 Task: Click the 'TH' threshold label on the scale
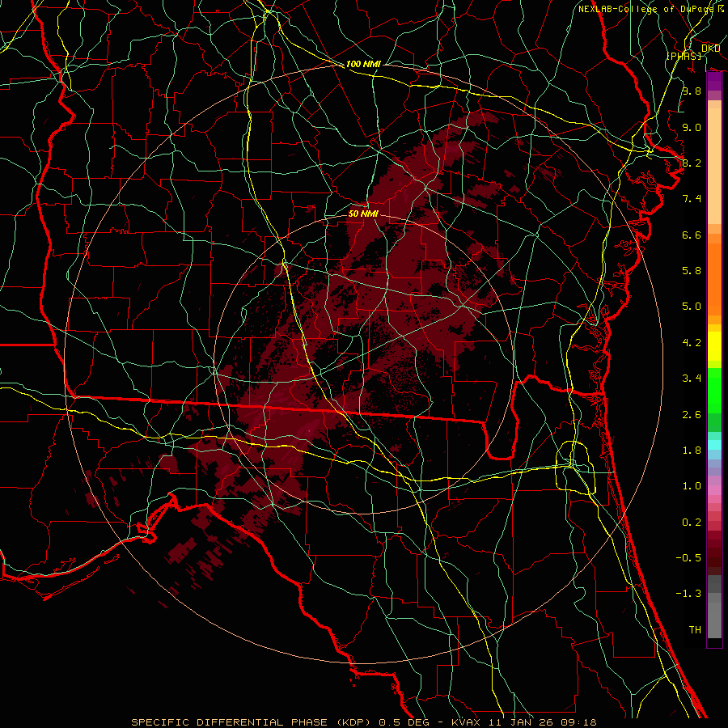coord(695,630)
